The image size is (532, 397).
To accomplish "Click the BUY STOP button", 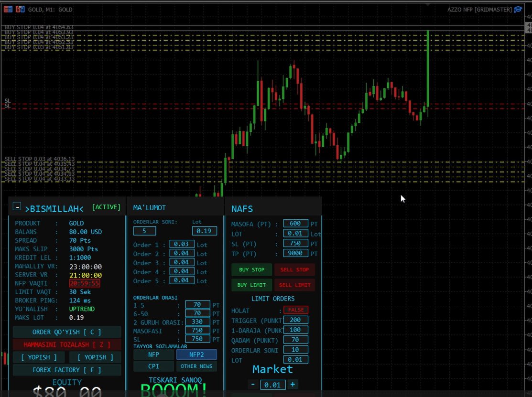I will (252, 270).
